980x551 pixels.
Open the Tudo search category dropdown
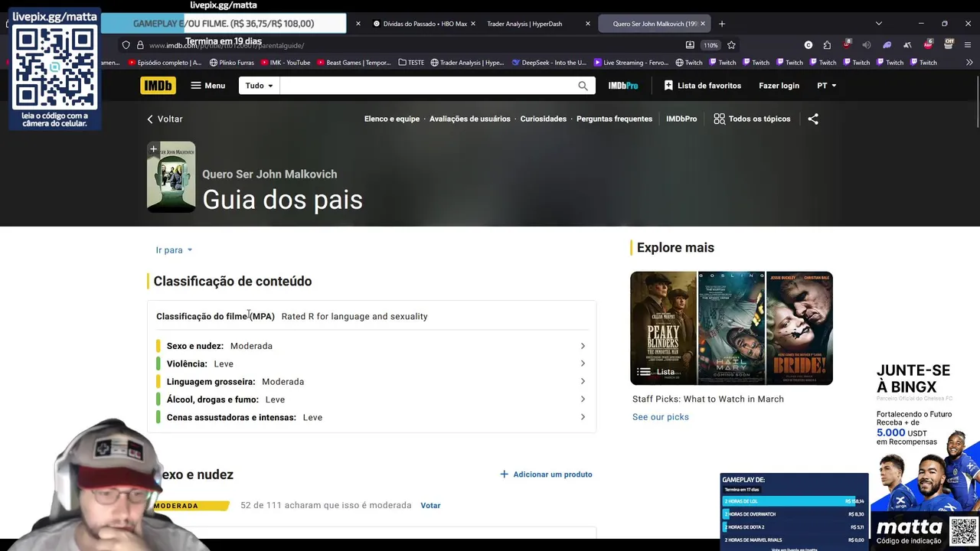pyautogui.click(x=259, y=86)
